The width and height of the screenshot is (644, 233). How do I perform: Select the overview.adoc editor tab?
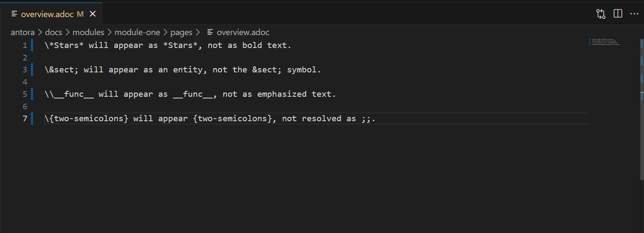tap(51, 14)
